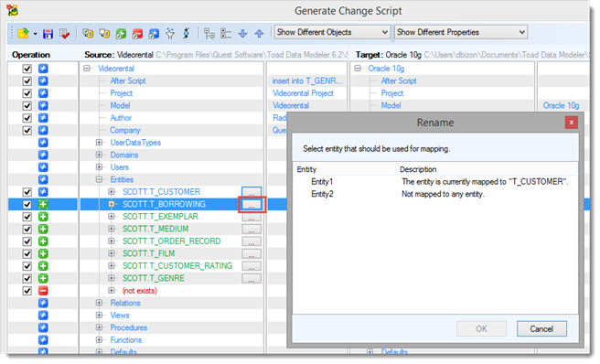Toggle checkbox for SCOTT.T_EXEMPLAR row

click(27, 217)
